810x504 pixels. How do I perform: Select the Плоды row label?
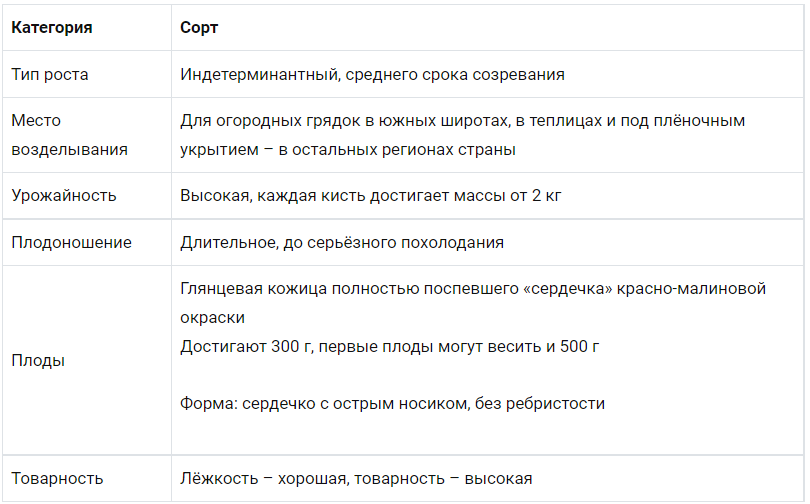click(x=38, y=360)
